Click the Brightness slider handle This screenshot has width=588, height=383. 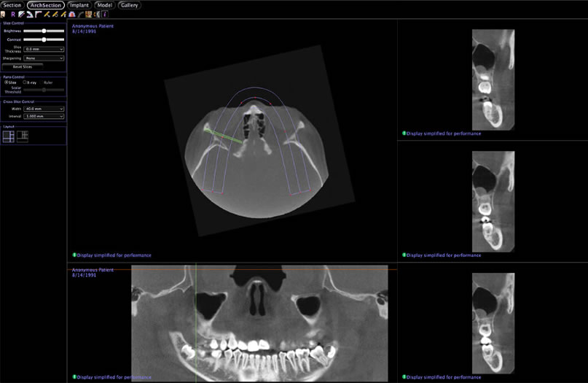click(44, 31)
